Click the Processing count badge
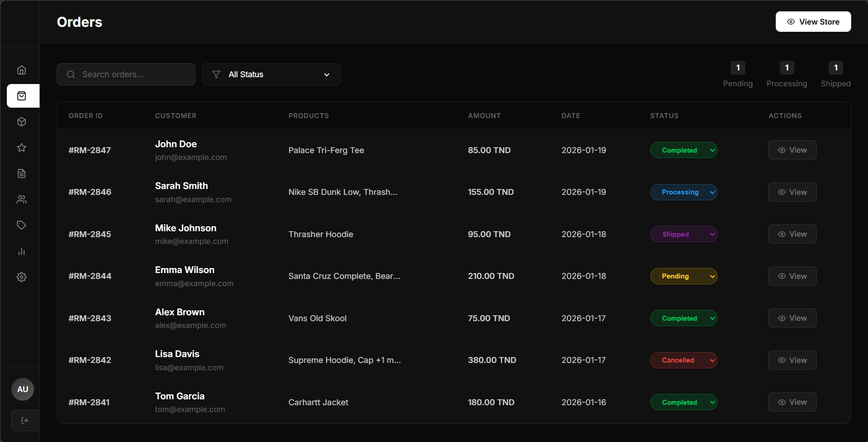The height and width of the screenshot is (442, 868). 787,68
